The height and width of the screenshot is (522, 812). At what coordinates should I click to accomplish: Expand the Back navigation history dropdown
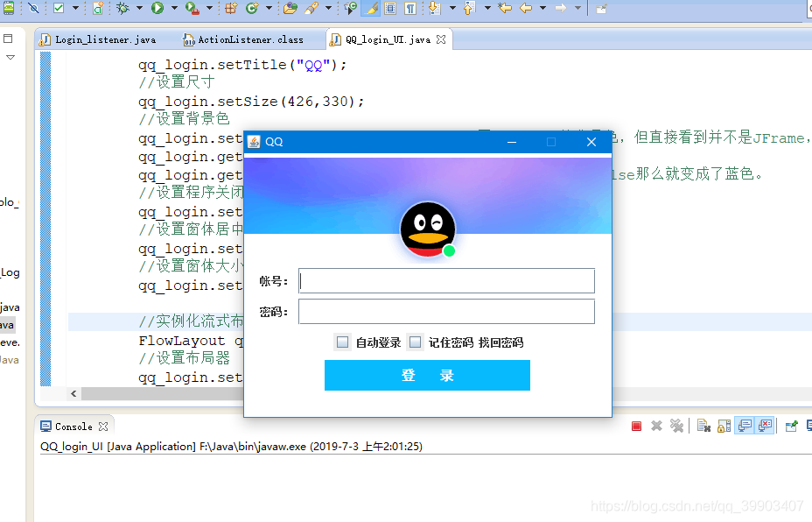pyautogui.click(x=542, y=8)
